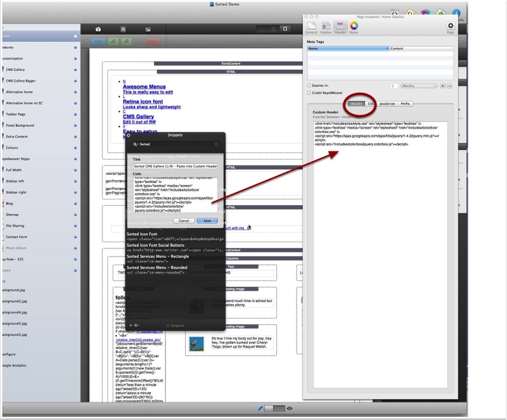Select Sorted Services Menu - Rounded snippet
This screenshot has height=420, width=507.
(175, 270)
